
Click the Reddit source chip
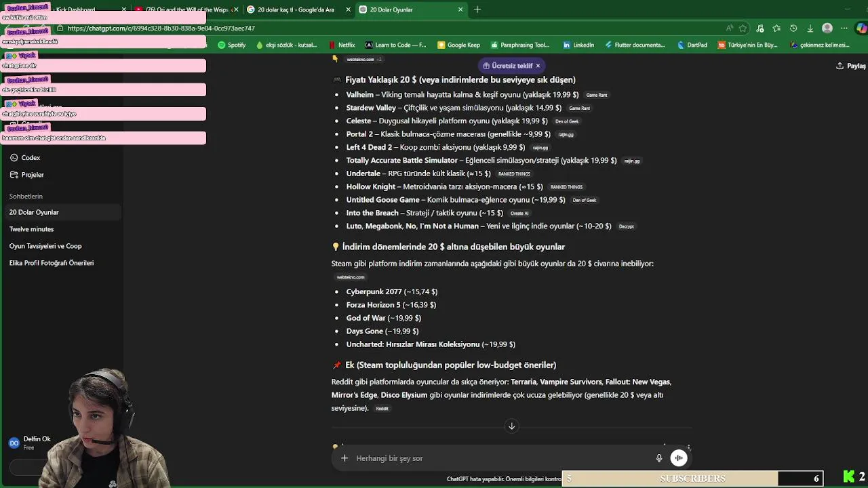click(x=382, y=409)
